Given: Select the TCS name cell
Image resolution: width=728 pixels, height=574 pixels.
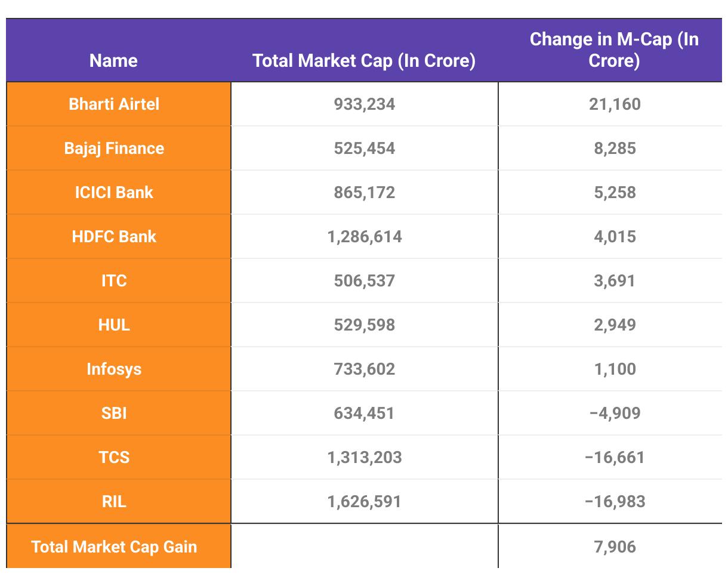Looking at the screenshot, I should 114,457.
